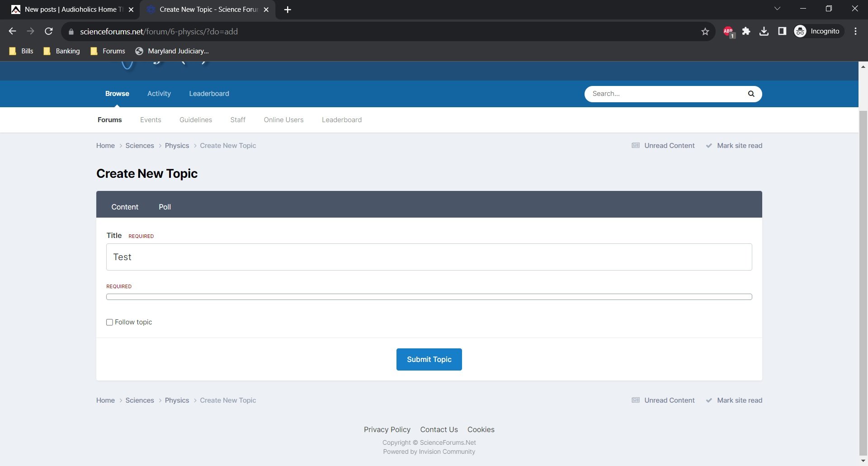Open the Activity menu item
Viewport: 868px width, 466px height.
pyautogui.click(x=159, y=94)
